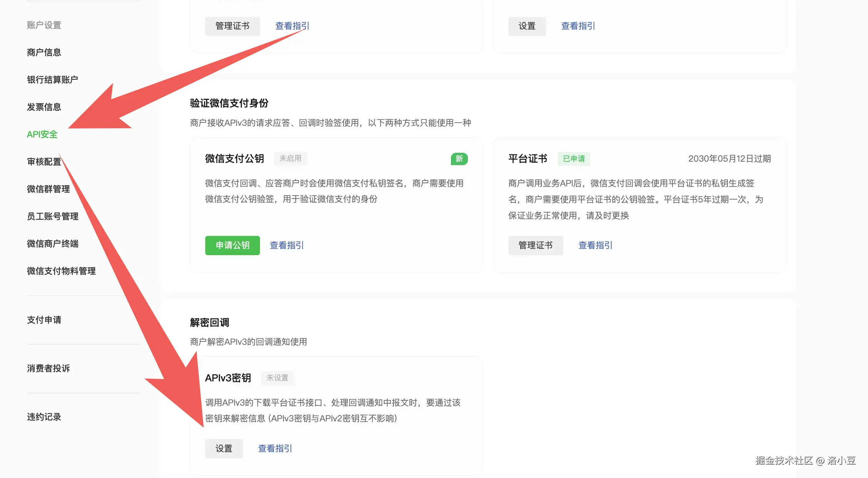The height and width of the screenshot is (478, 868).
Task: Open 违约记录 section
Action: click(x=44, y=417)
